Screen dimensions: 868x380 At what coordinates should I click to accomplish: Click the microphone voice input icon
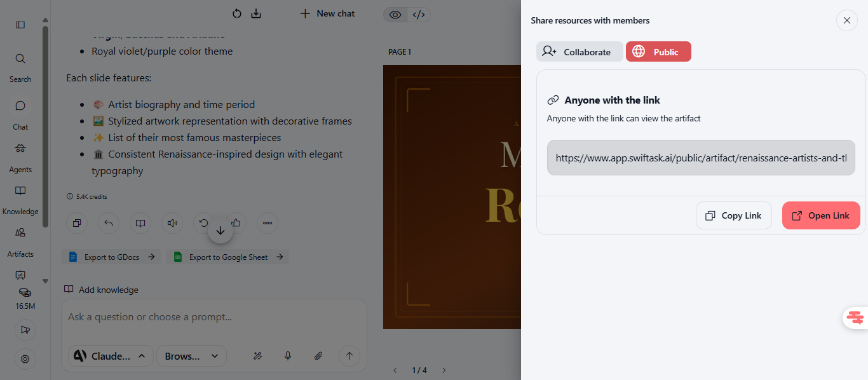click(288, 356)
